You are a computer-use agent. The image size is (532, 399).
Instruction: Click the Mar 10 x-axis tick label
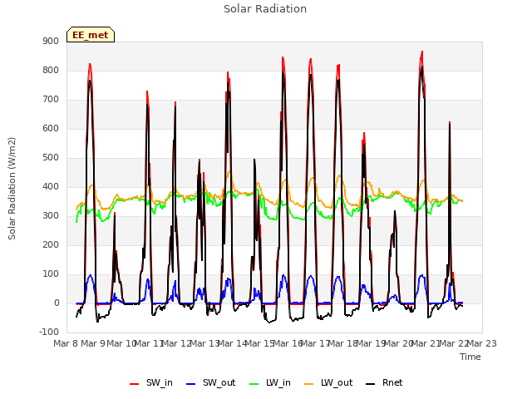121,343
